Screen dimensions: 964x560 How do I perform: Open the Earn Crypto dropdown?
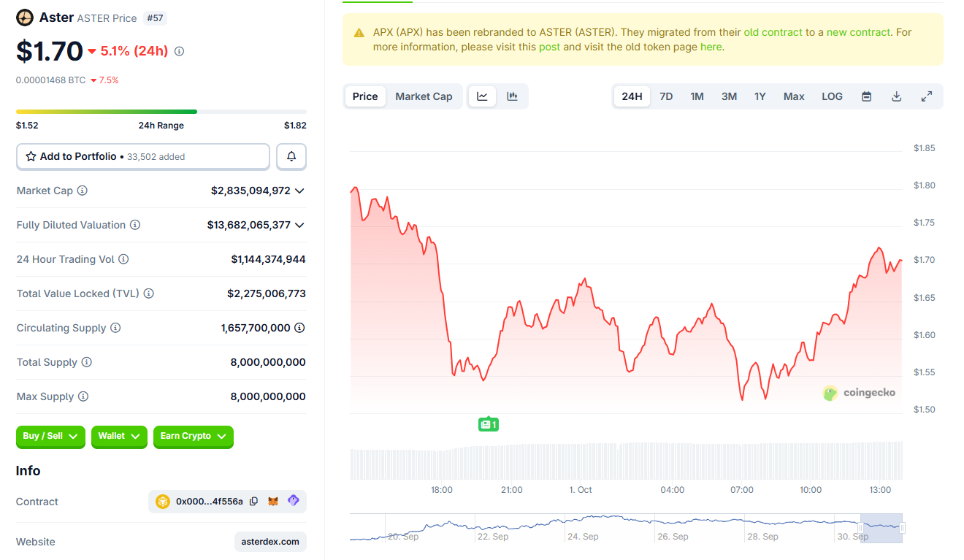193,437
